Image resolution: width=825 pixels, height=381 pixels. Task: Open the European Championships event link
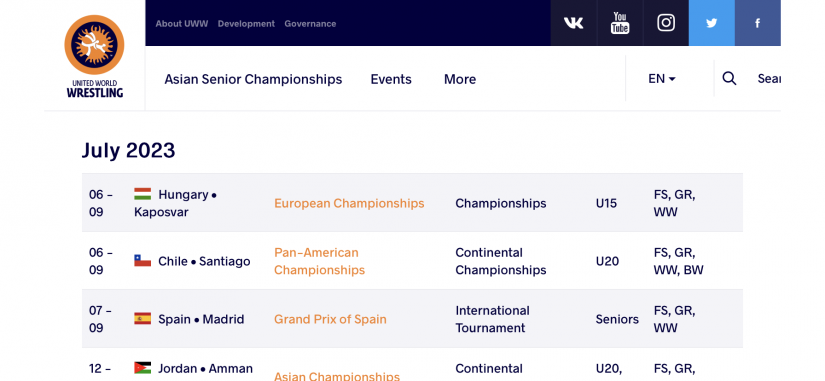349,203
